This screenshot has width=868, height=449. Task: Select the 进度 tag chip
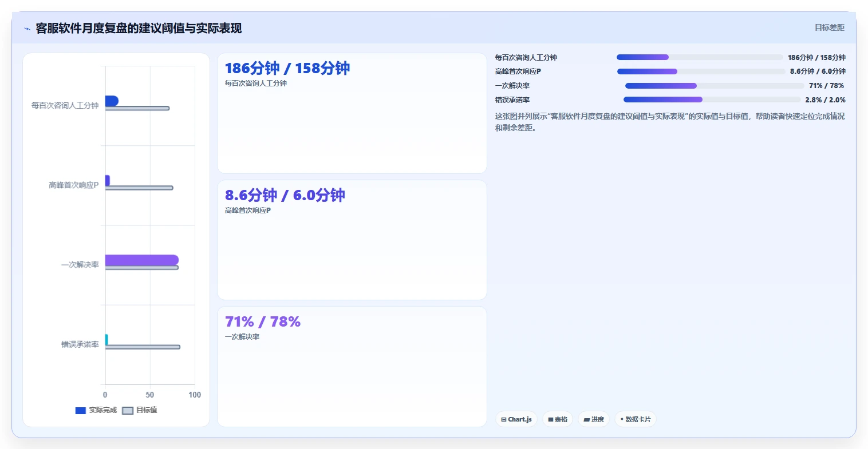click(594, 419)
